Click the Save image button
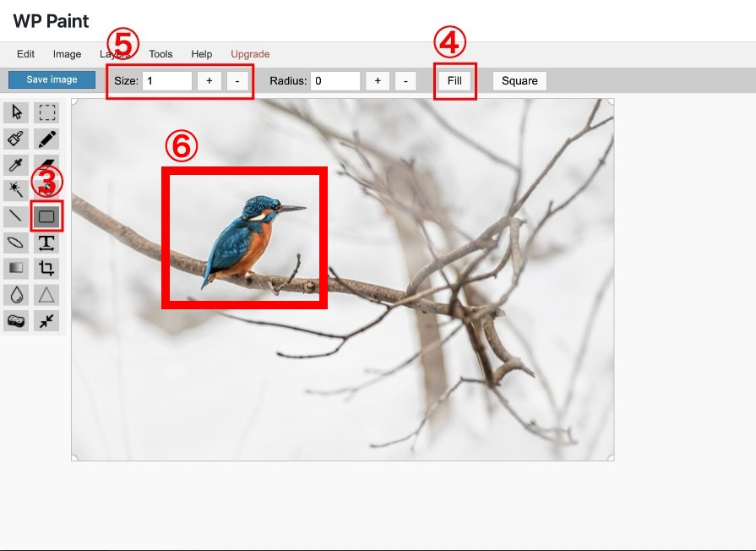The image size is (756, 551). (x=52, y=79)
